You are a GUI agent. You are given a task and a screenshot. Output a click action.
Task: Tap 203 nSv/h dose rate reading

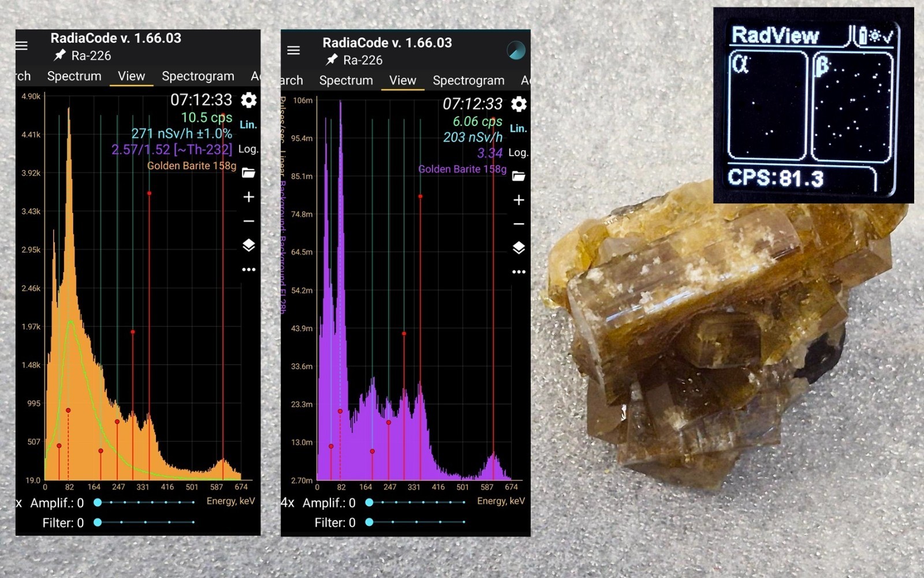472,138
